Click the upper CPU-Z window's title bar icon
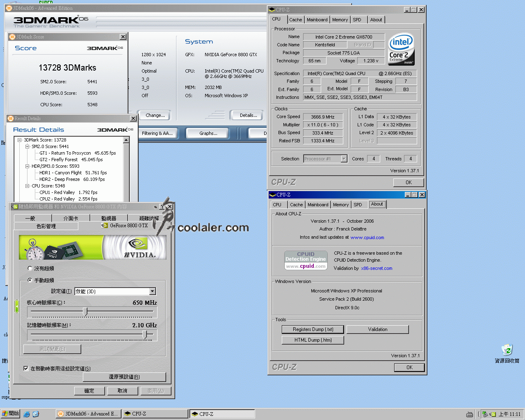This screenshot has width=525, height=420. pos(272,9)
